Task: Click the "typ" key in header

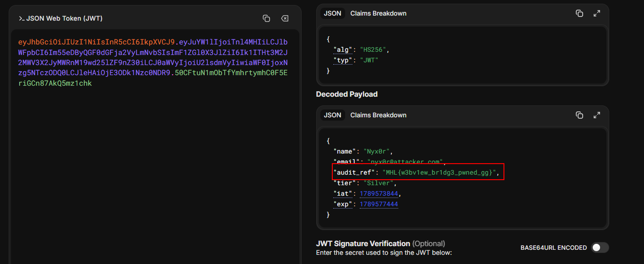Action: click(343, 60)
